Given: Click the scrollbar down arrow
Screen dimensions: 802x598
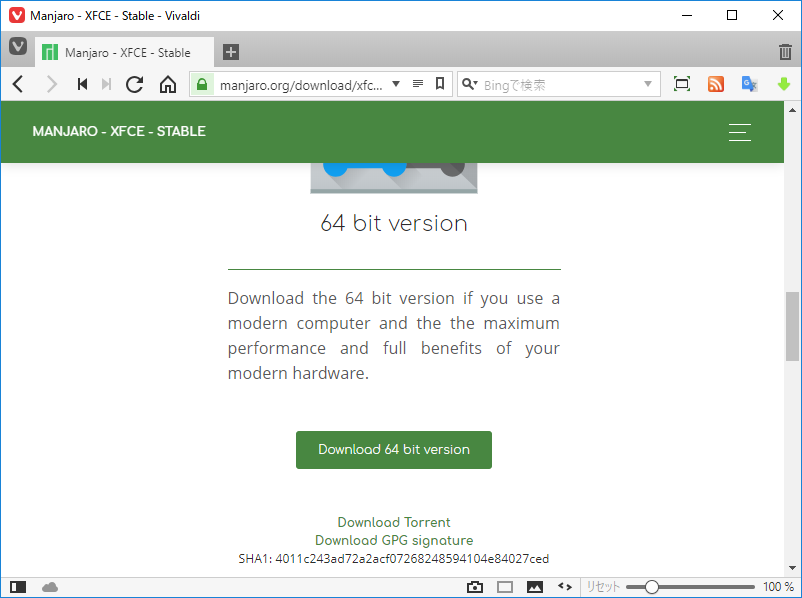Looking at the screenshot, I should pos(792,568).
